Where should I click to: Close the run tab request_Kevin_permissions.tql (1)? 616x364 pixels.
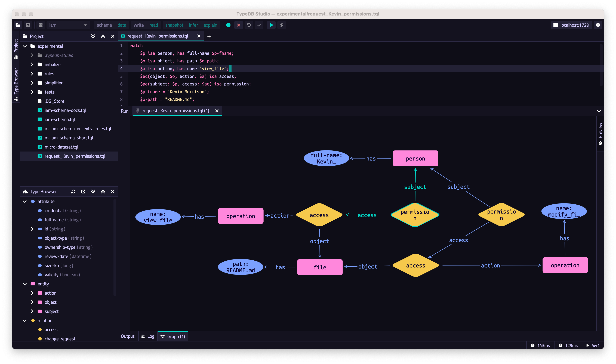coord(217,111)
